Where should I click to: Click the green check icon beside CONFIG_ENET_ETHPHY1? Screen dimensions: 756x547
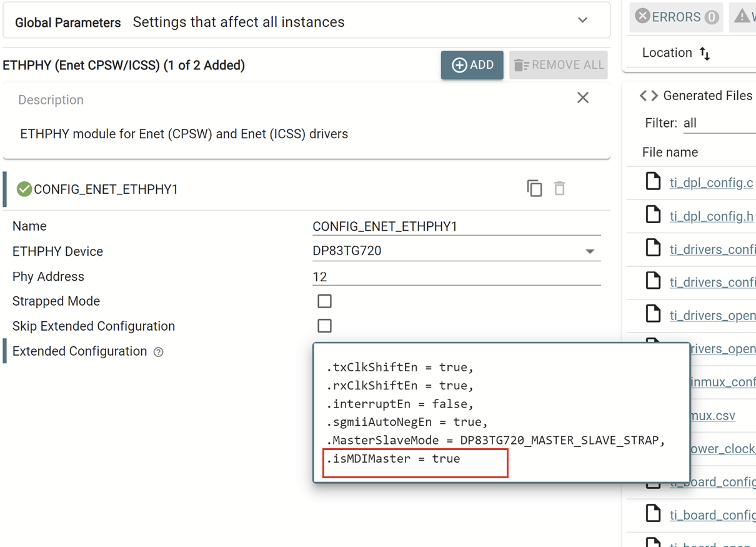click(x=24, y=189)
